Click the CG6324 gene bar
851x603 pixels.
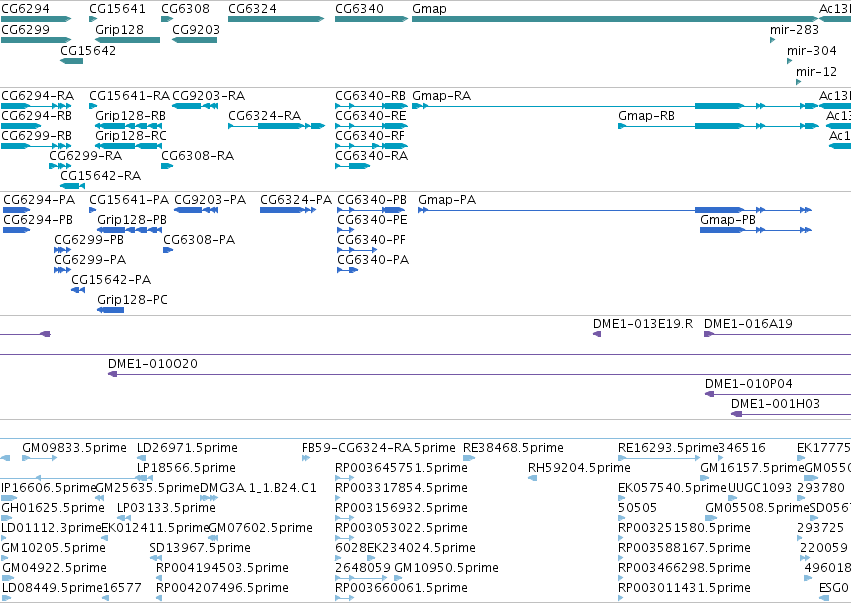276,19
